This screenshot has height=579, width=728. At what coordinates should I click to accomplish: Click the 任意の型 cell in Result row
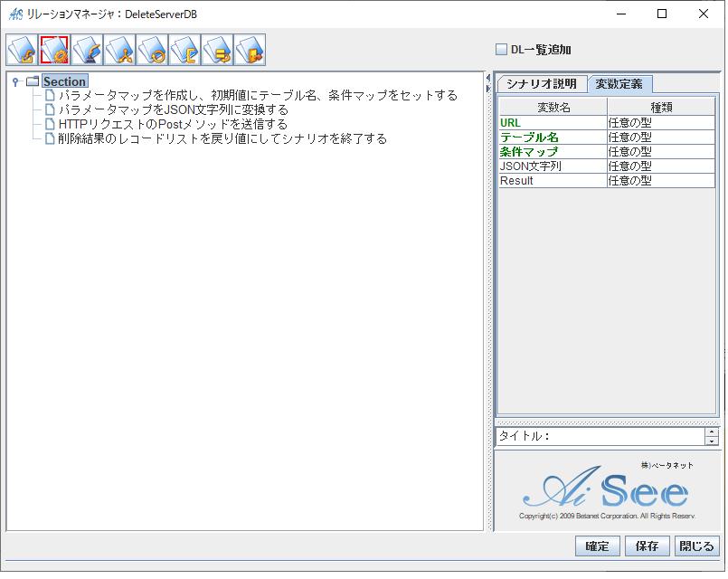(x=661, y=180)
